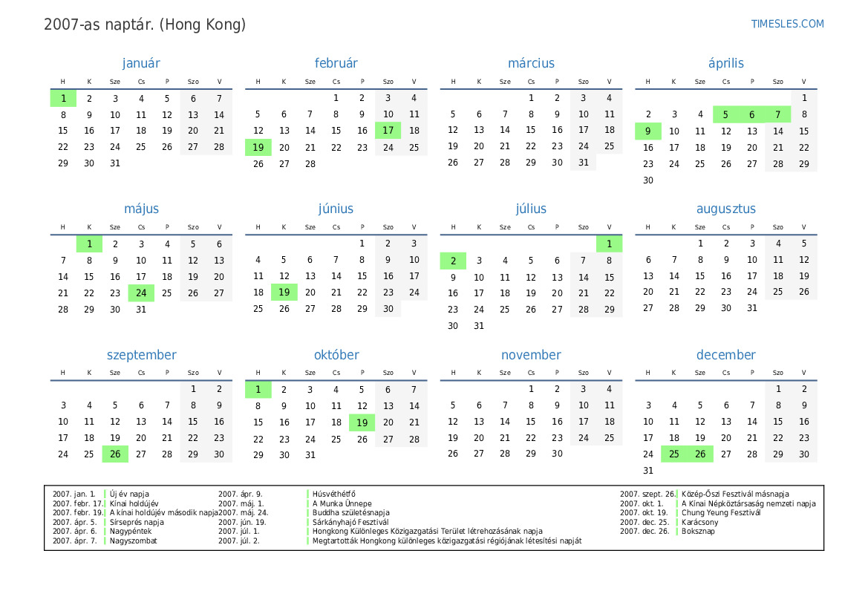Click the 'Boksznap' legend entry
Image resolution: width=868 pixels, height=614 pixels.
(698, 531)
